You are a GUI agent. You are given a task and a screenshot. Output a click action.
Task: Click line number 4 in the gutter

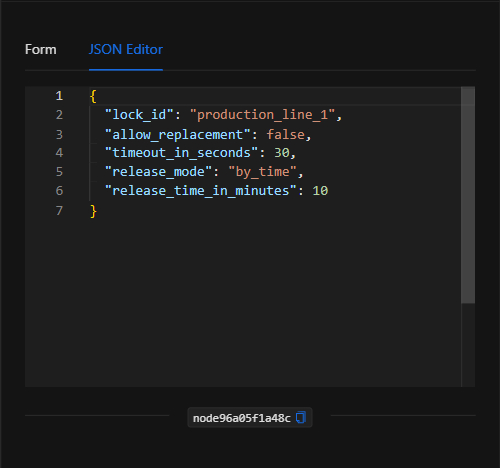point(59,153)
